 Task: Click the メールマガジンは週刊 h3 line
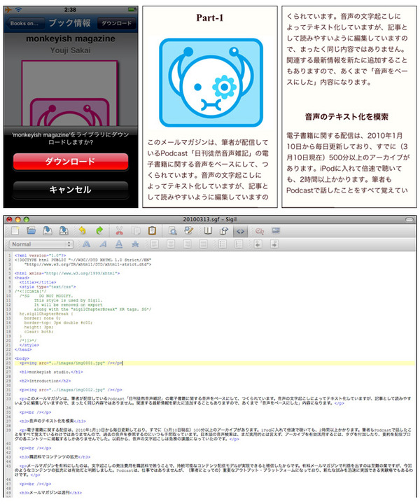(51, 493)
